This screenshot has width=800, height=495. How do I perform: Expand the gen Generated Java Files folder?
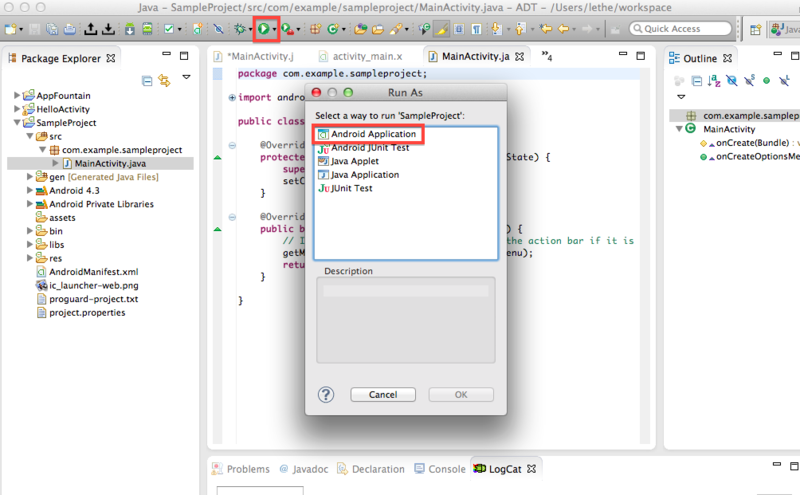coord(30,177)
